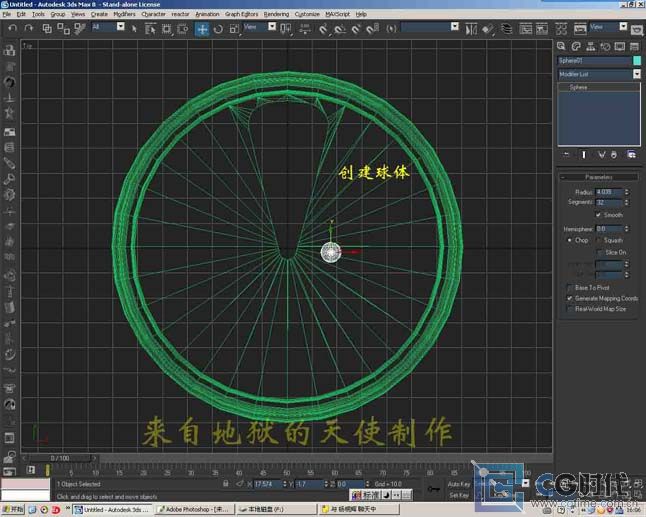Screen dimensions: 646x517
Task: Click the time slider showing 0 / 100
Action: click(x=60, y=458)
